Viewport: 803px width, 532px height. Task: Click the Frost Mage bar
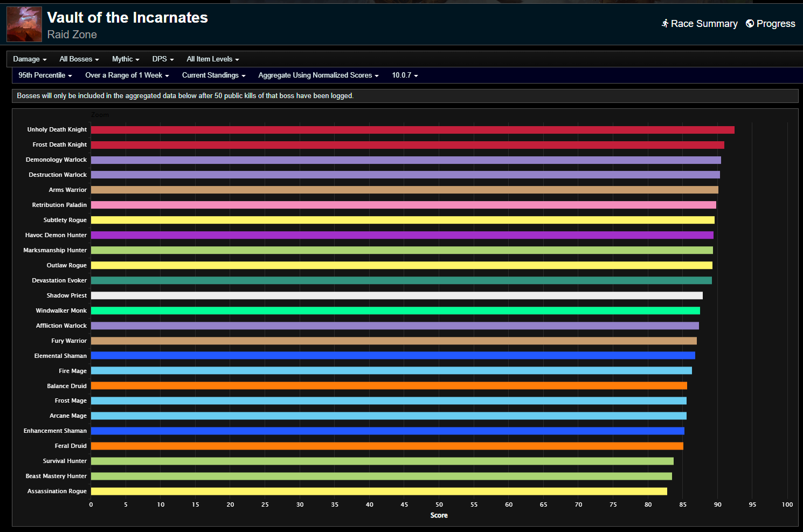click(x=389, y=400)
